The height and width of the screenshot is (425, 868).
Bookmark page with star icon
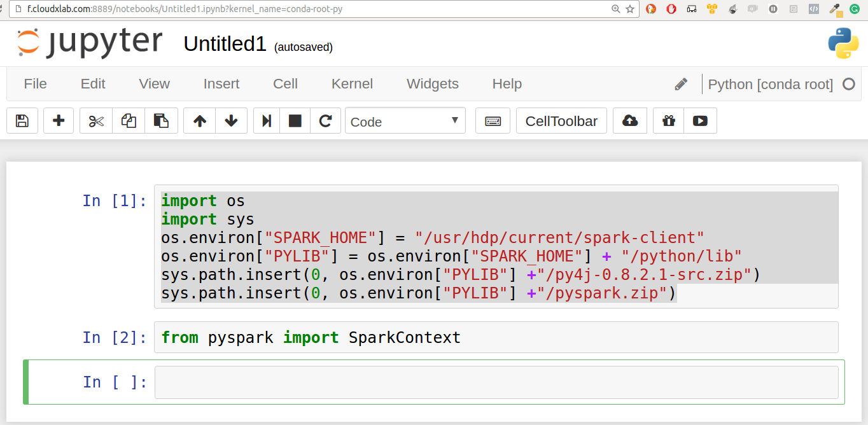tap(630, 9)
